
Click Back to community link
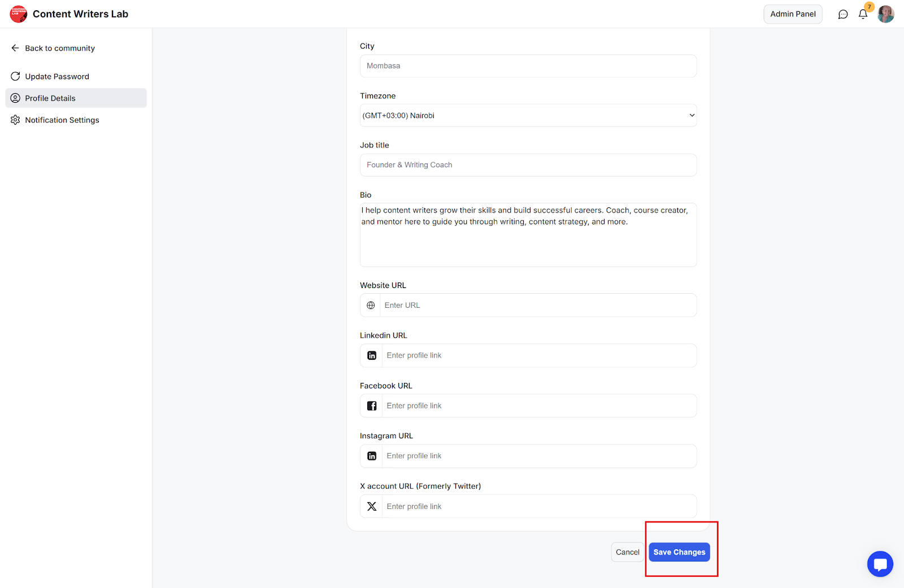59,49
